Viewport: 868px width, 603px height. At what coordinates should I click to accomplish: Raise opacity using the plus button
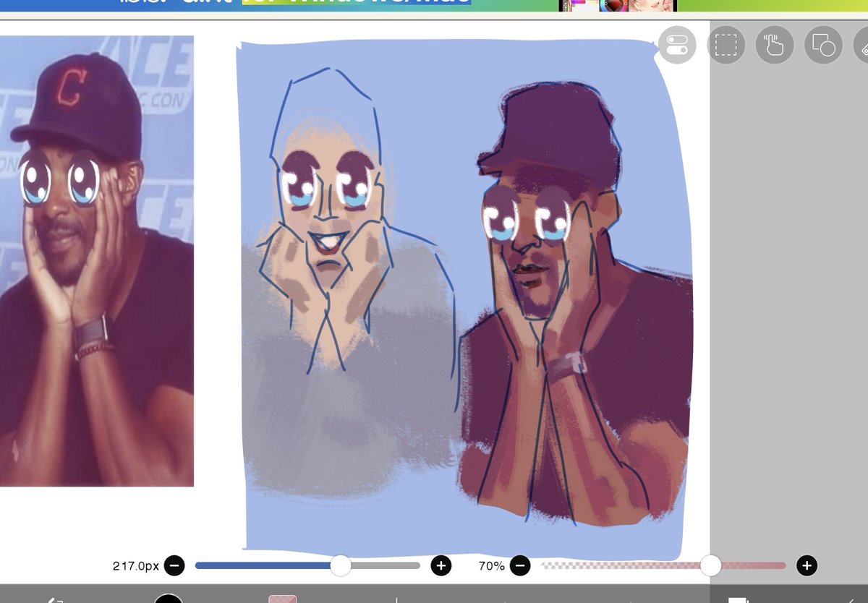pos(807,565)
